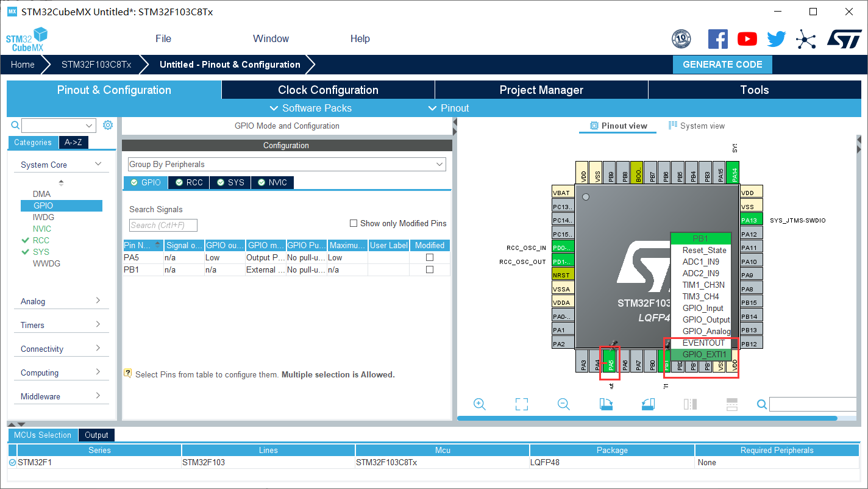Click the split vertical view icon
The width and height of the screenshot is (868, 489).
tap(690, 404)
